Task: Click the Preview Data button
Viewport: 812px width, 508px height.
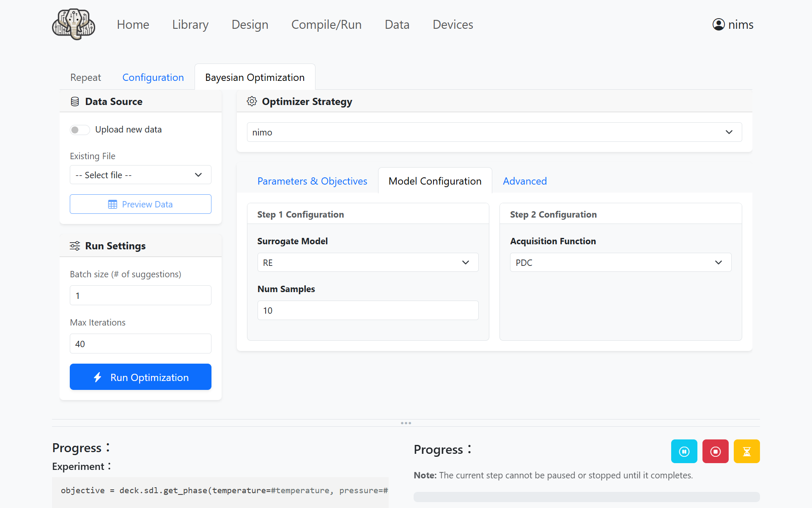Action: coord(140,204)
